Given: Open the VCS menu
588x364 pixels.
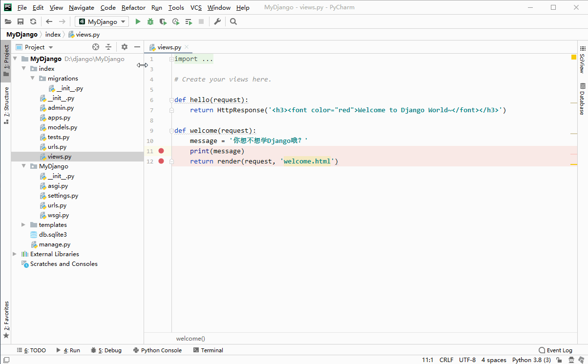Looking at the screenshot, I should tap(196, 7).
